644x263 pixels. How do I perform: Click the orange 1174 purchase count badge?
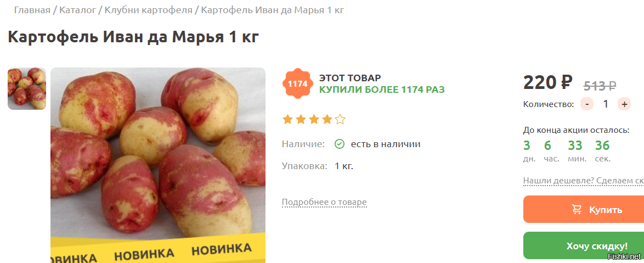point(297,83)
